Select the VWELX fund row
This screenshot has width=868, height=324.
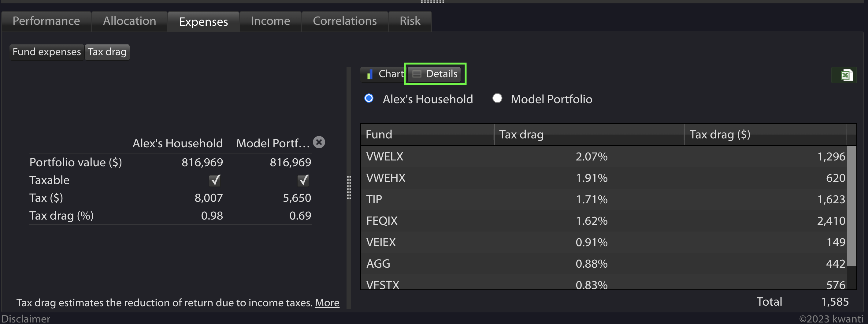[604, 156]
